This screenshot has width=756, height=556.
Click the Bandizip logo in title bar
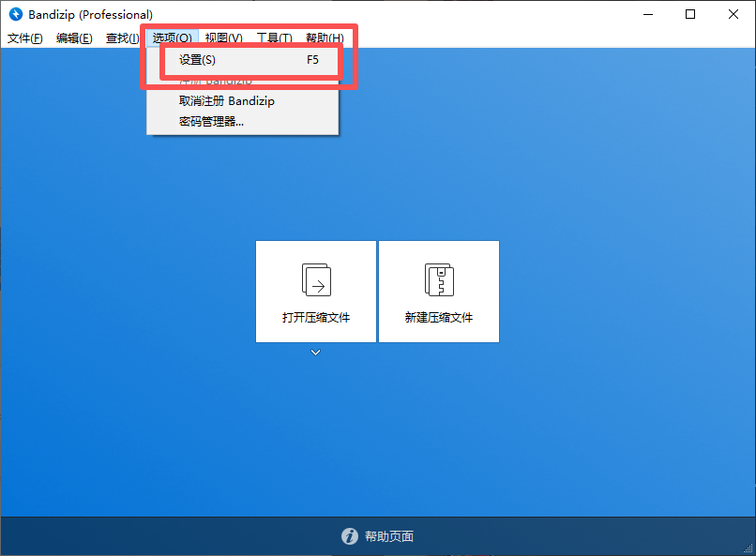[15, 14]
